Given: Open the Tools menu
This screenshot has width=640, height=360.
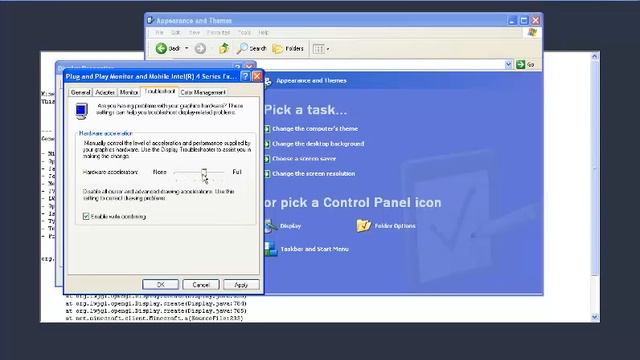Looking at the screenshot, I should click(244, 32).
